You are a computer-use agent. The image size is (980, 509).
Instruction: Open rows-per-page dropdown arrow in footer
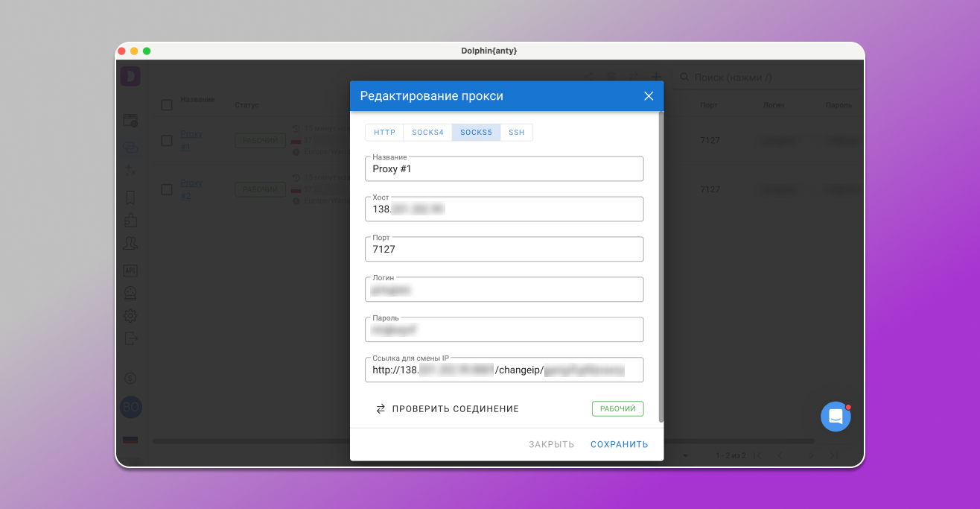(685, 455)
